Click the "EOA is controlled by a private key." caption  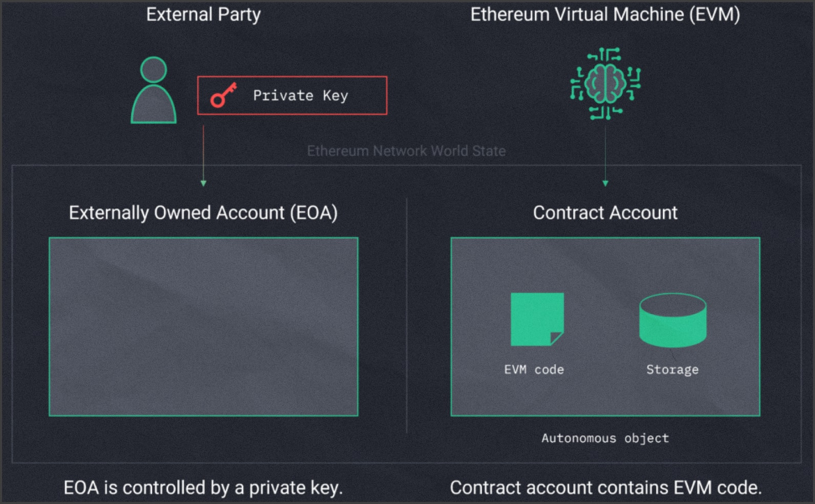203,488
